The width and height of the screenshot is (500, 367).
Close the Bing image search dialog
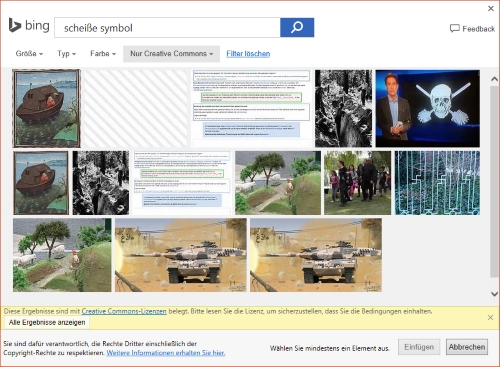491,8
